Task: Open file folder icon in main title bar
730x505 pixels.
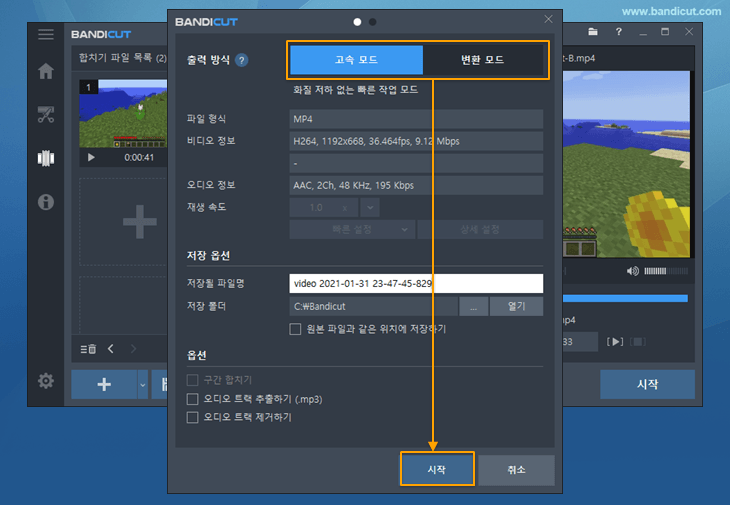Action: point(593,32)
